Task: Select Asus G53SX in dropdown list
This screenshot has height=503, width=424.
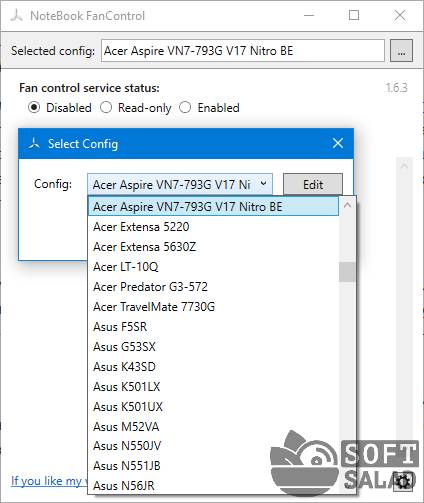Action: [213, 347]
